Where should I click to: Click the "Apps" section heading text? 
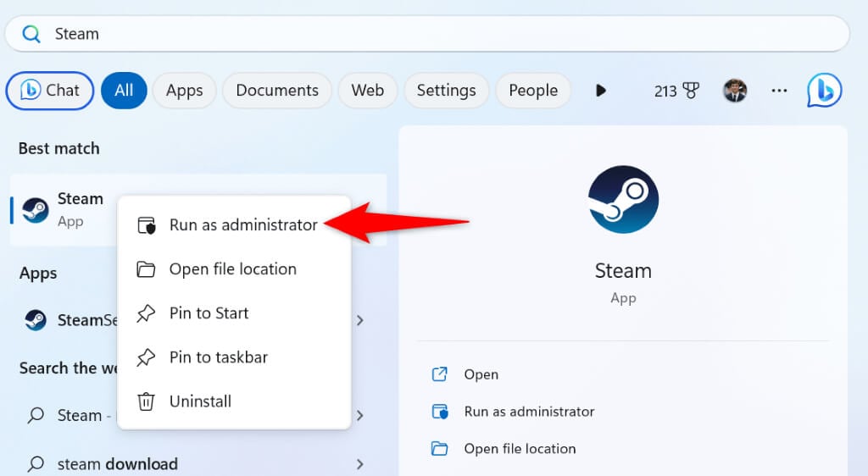tap(38, 273)
